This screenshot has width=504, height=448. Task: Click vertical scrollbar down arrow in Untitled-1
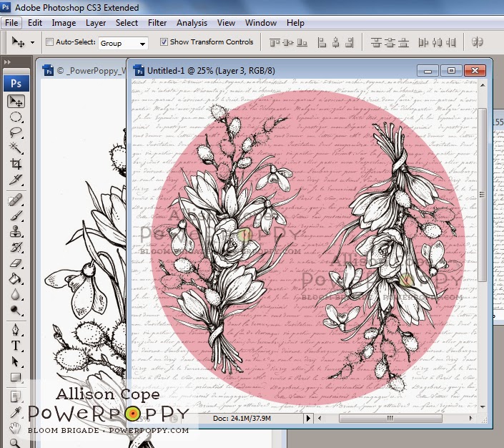483,406
